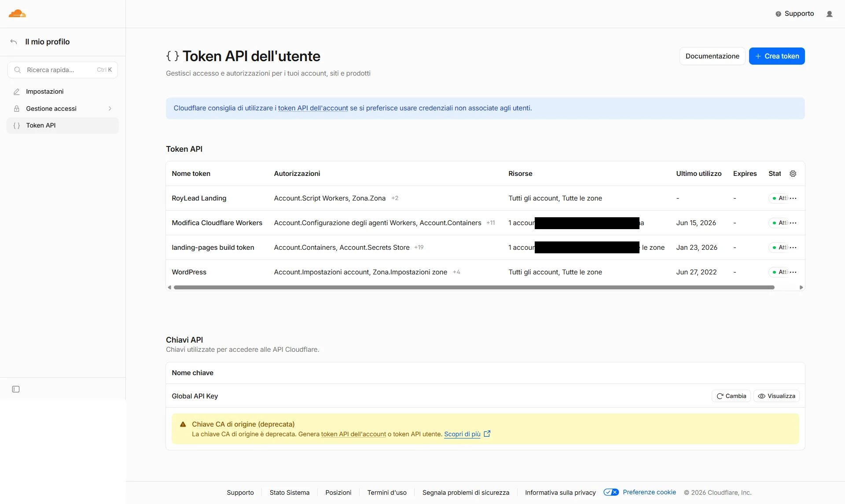Select Token API in the sidebar
The width and height of the screenshot is (845, 504).
62,125
